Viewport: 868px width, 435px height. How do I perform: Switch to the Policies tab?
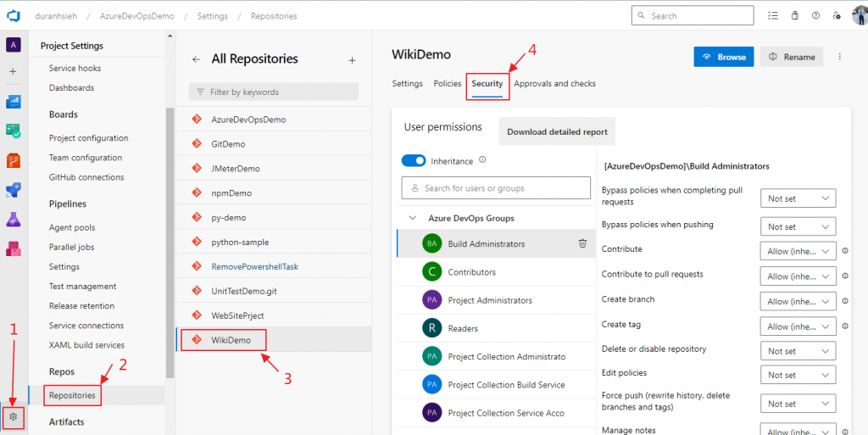pyautogui.click(x=448, y=84)
